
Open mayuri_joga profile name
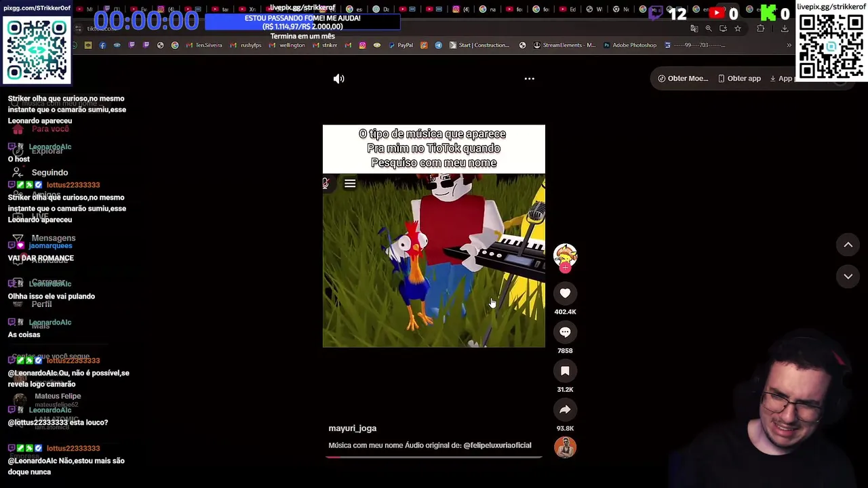(x=353, y=428)
